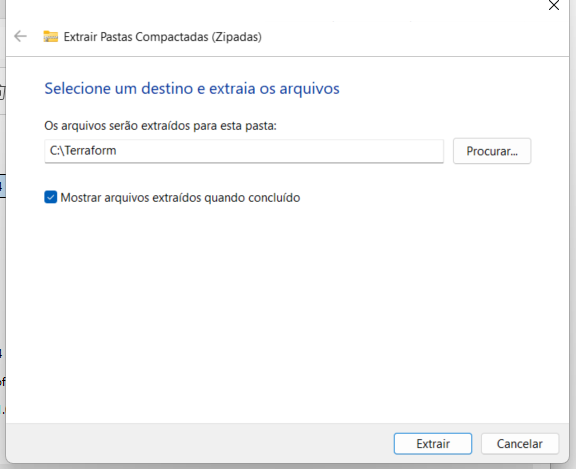This screenshot has width=576, height=469.
Task: Click the 'Os arquivos serão extraídos para esta pasta:' label
Action: 160,126
